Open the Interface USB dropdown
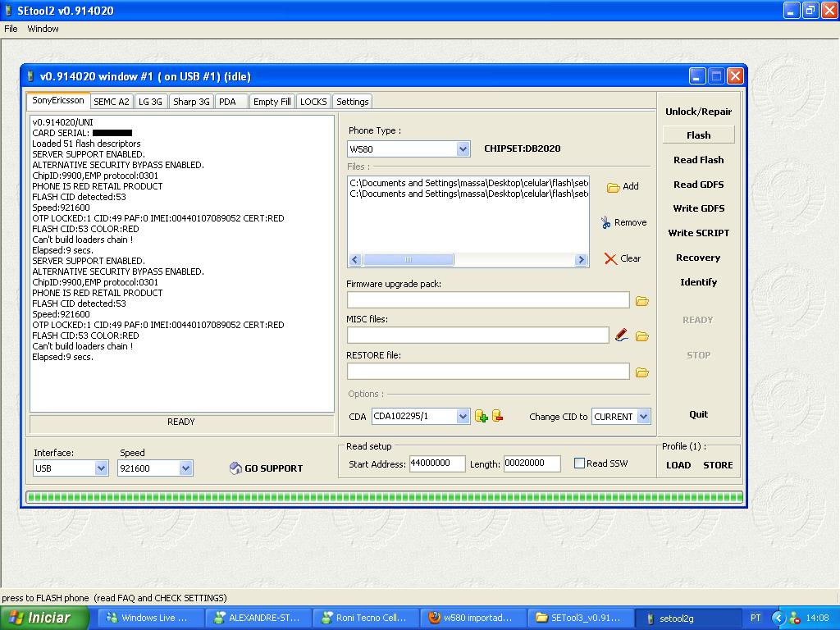This screenshot has width=840, height=630. pyautogui.click(x=101, y=468)
